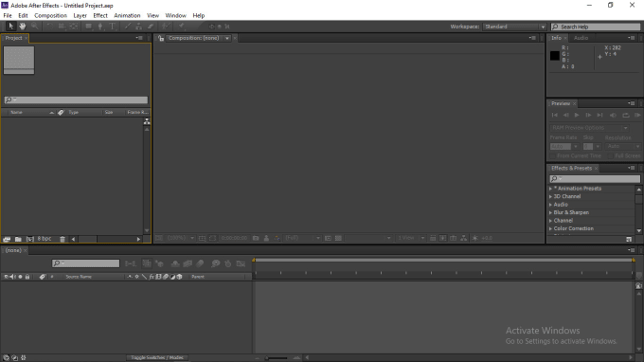The image size is (644, 362).
Task: Open the Composition Mini-Flowchart in timeline
Action: [131, 263]
